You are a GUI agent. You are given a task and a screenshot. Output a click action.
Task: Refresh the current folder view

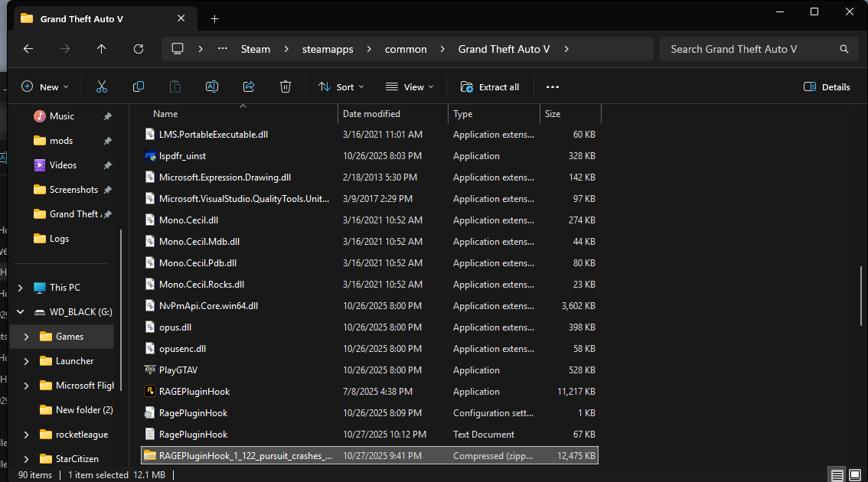(x=139, y=49)
